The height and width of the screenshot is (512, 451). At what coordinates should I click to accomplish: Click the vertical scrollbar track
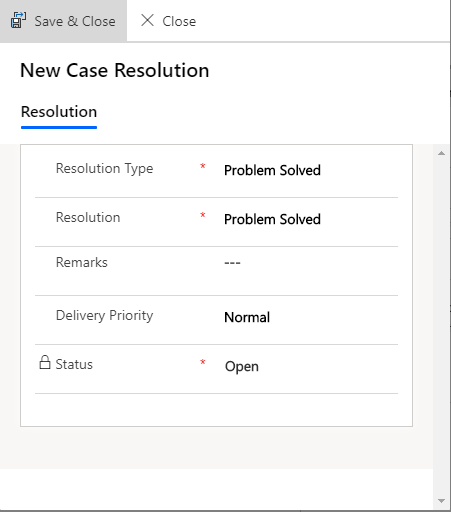442,327
